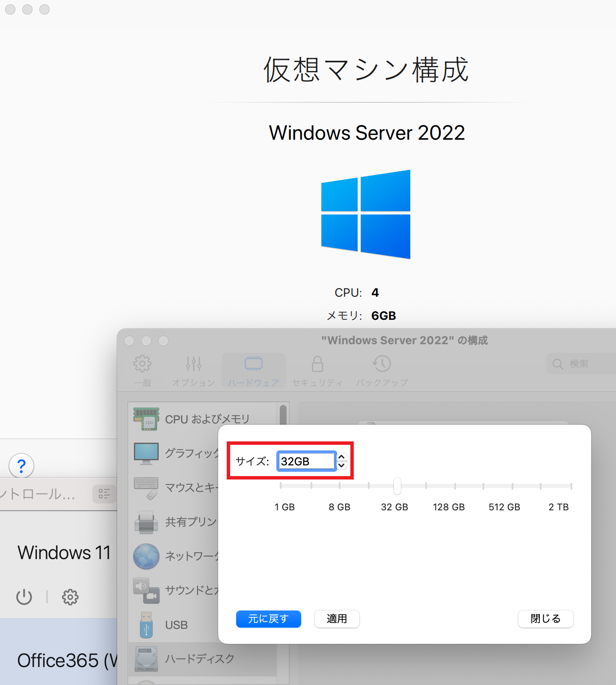Click the sound and camera icon
The width and height of the screenshot is (616, 685).
click(146, 591)
